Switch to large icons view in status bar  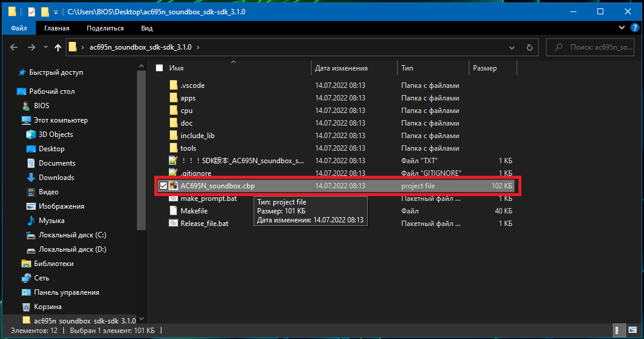point(633,330)
